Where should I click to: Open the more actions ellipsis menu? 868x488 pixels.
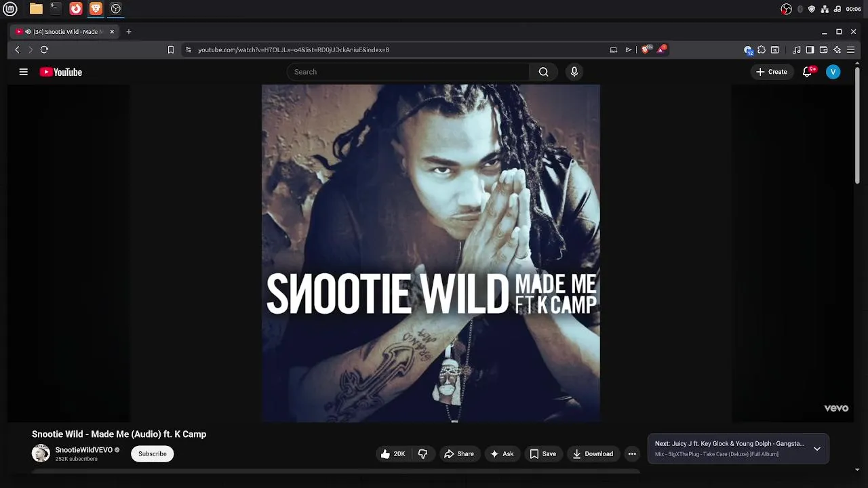[x=632, y=454]
